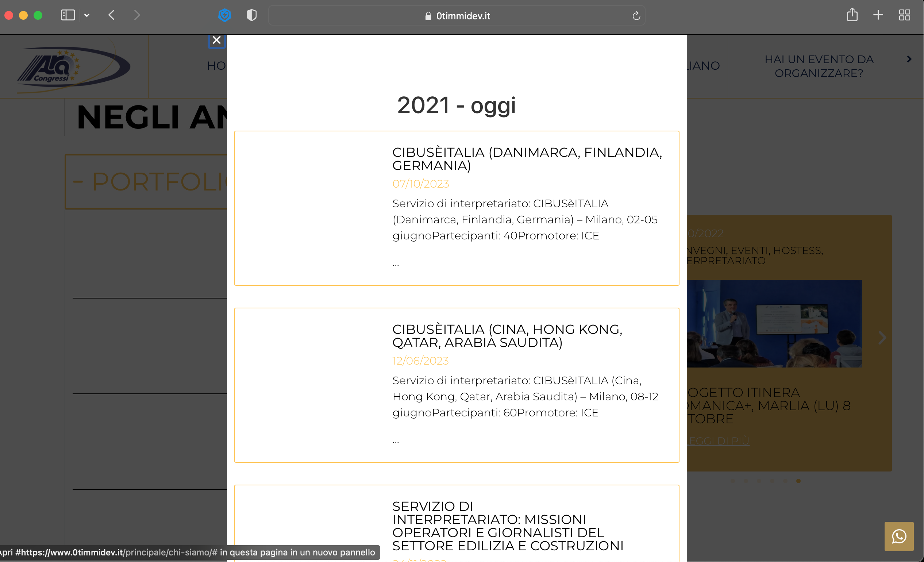This screenshot has width=924, height=562.
Task: Open the Hai un evento da organizzare link
Action: point(819,66)
